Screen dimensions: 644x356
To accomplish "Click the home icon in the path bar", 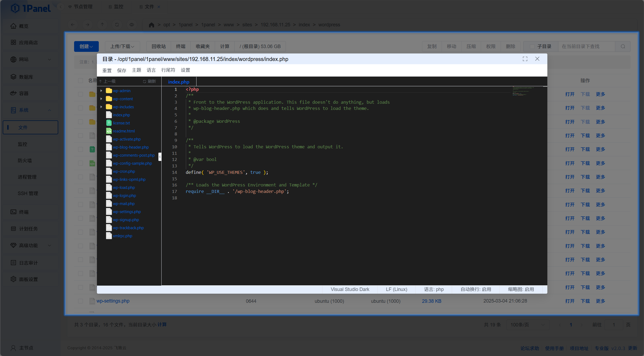I will 151,25.
